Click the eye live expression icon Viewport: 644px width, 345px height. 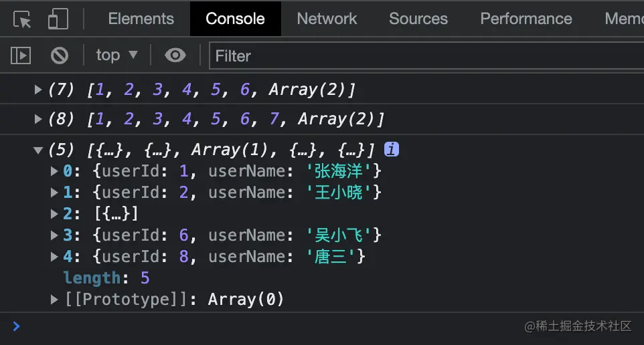[x=175, y=55]
